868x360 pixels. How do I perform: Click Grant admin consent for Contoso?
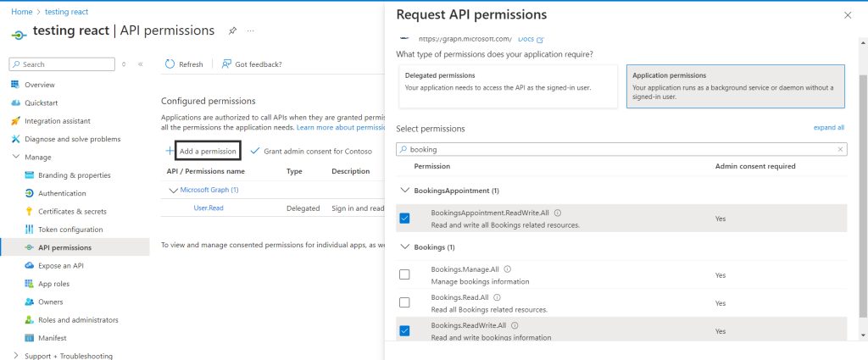click(x=312, y=151)
